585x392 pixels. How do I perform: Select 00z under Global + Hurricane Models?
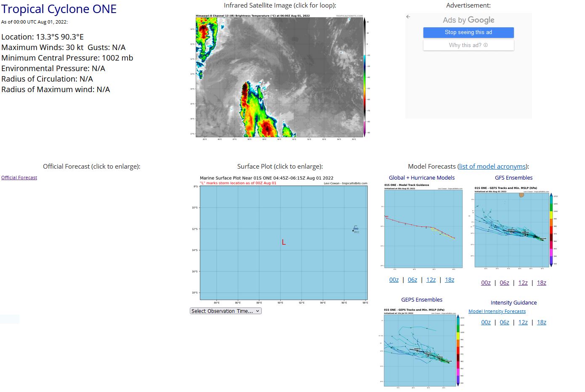pyautogui.click(x=394, y=280)
